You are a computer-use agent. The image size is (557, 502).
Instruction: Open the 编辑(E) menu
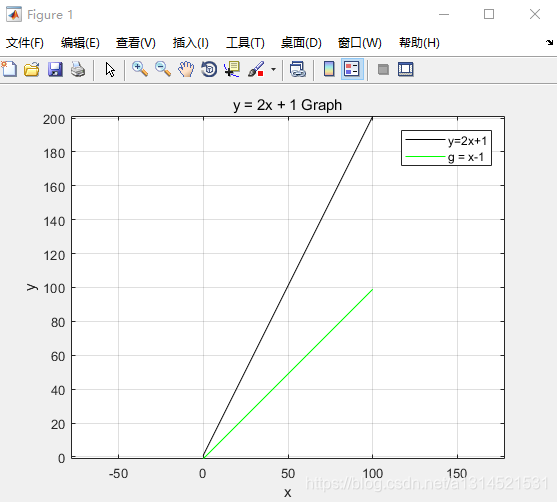tap(80, 43)
